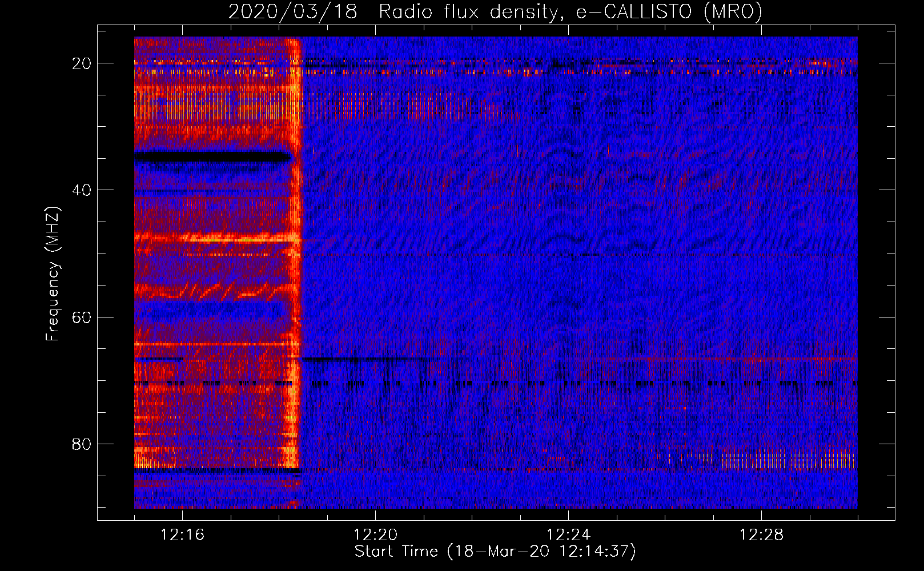Click the 'Frequency (MHZ)' axis label
The width and height of the screenshot is (924, 571).
53,274
